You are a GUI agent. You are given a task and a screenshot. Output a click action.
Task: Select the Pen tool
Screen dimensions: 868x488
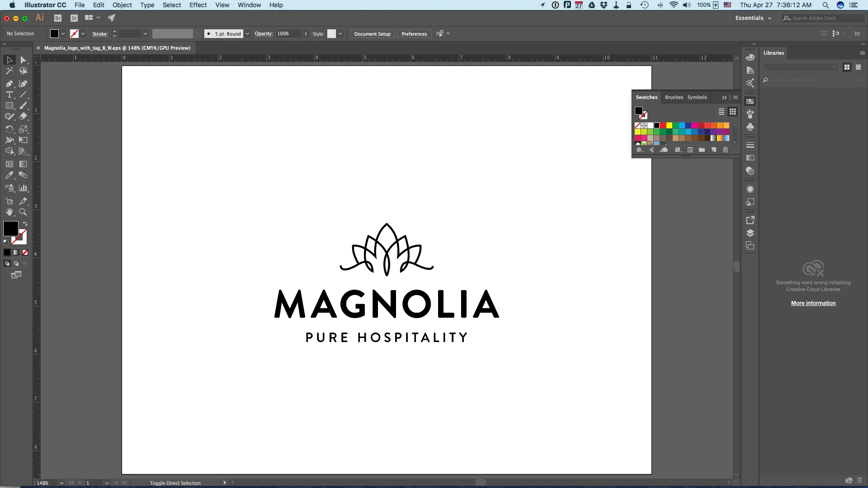(x=9, y=84)
